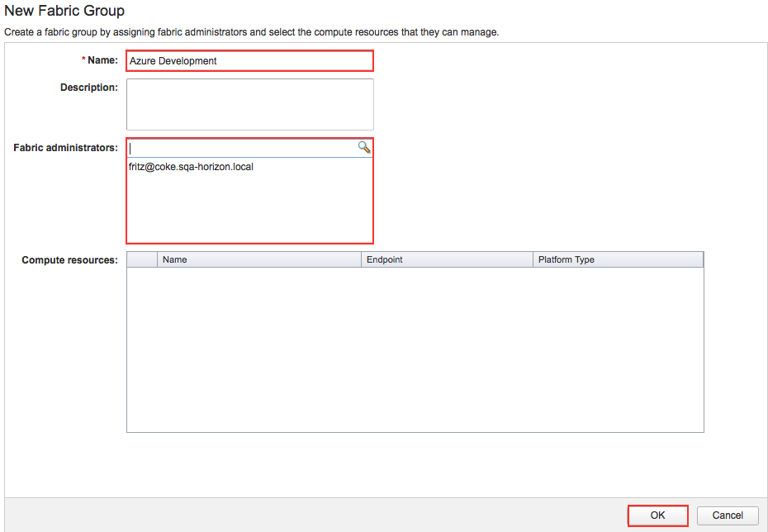Viewport: 768px width, 532px height.
Task: Sort compute resources by Name column
Action: (x=259, y=259)
